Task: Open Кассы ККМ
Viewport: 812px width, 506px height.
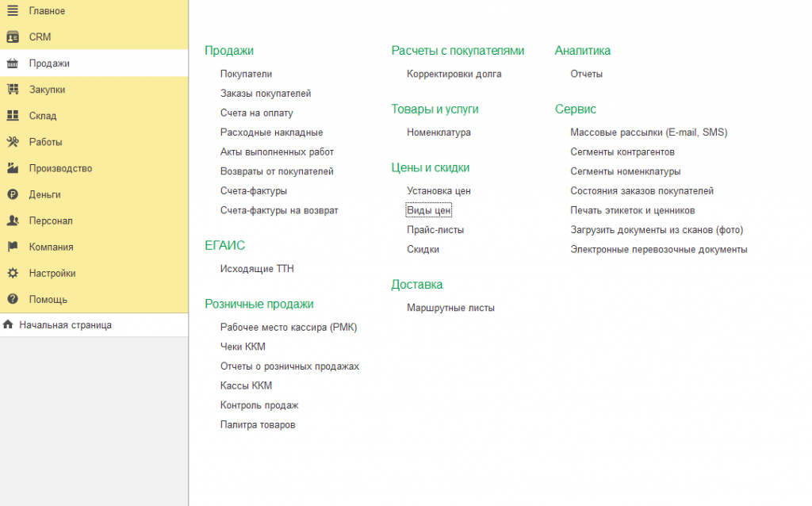Action: [246, 385]
